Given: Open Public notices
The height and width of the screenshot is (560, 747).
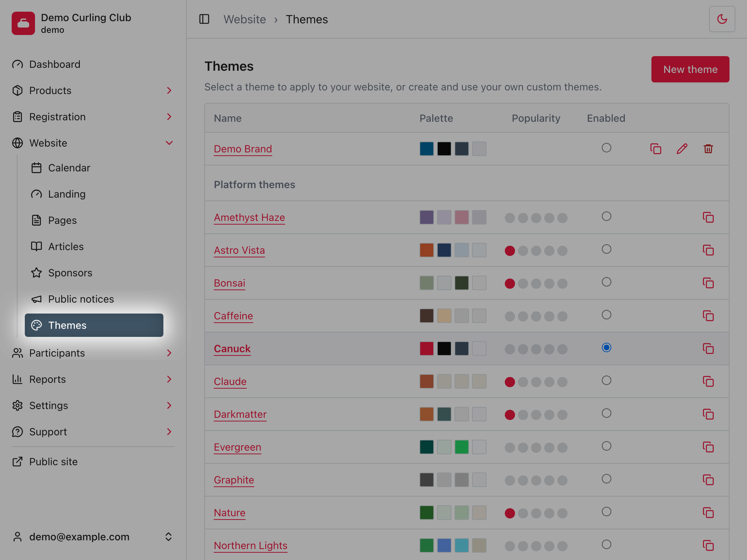Looking at the screenshot, I should [94, 299].
